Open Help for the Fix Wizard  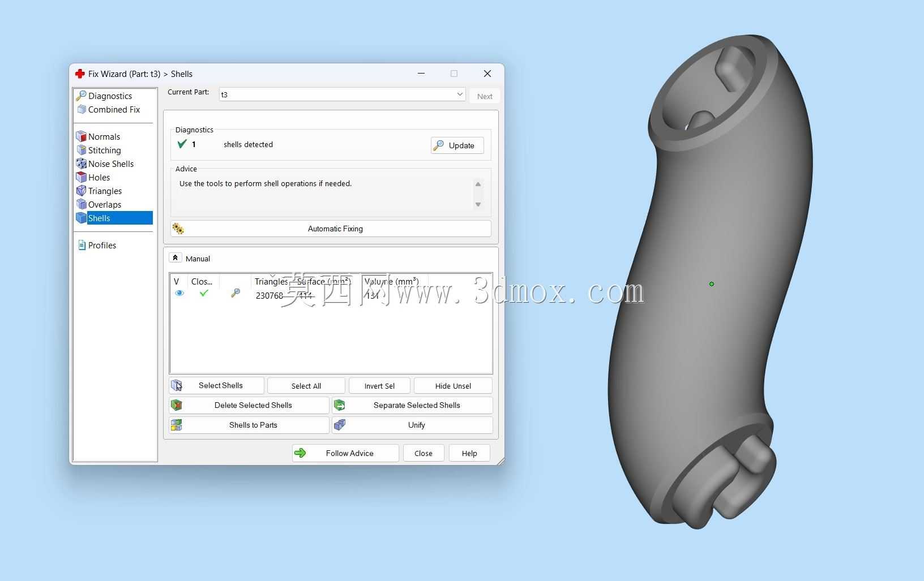click(x=469, y=453)
